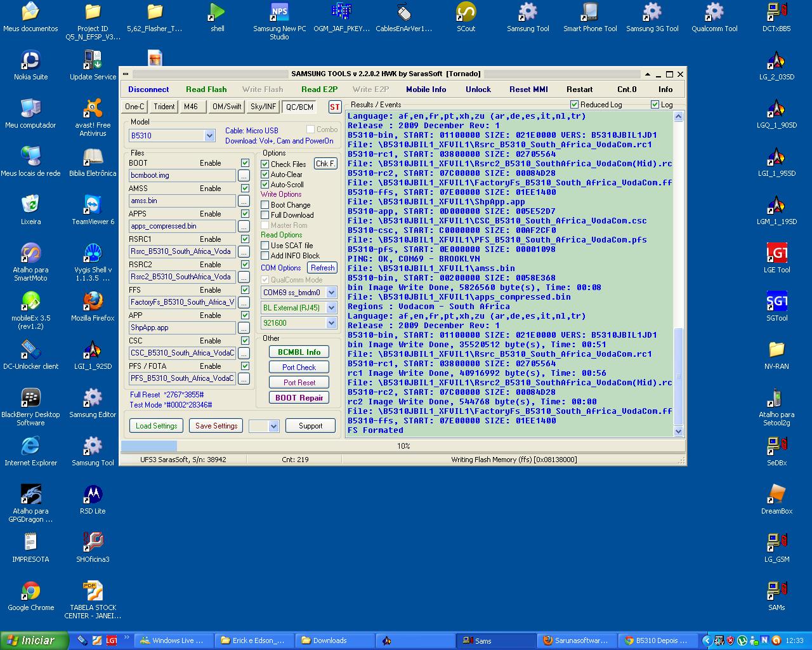812x650 pixels.
Task: Toggle BOOT Enable checkbox
Action: tap(245, 163)
